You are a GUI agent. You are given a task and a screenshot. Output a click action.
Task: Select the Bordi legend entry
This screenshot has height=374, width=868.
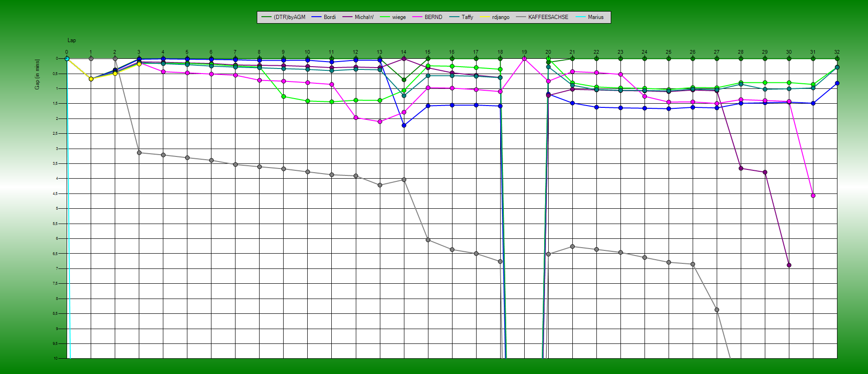click(x=323, y=17)
